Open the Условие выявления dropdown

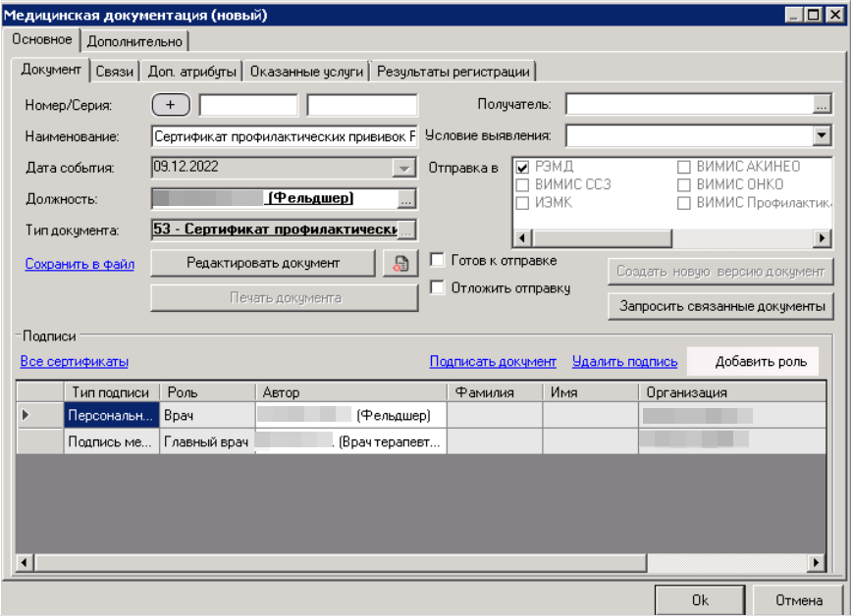(x=822, y=135)
